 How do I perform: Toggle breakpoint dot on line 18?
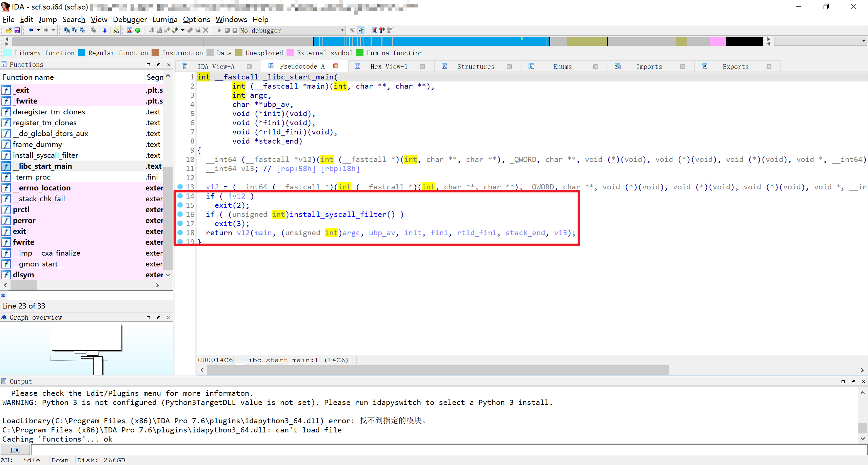[x=180, y=232]
